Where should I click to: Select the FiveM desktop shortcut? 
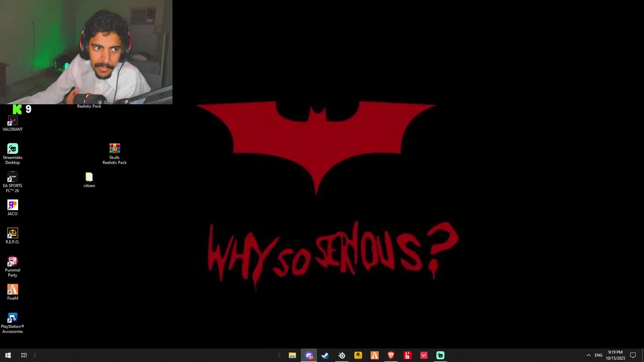[x=13, y=292]
